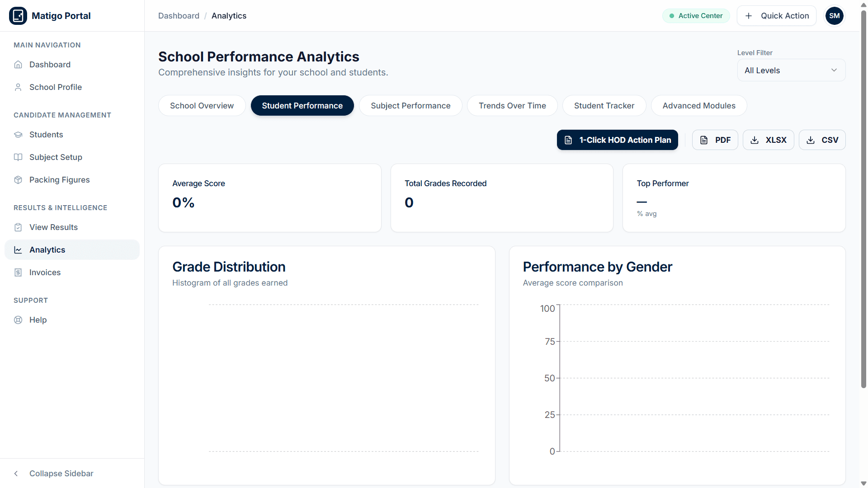Click the Dashboard breadcrumb link
868x488 pixels.
click(x=179, y=16)
